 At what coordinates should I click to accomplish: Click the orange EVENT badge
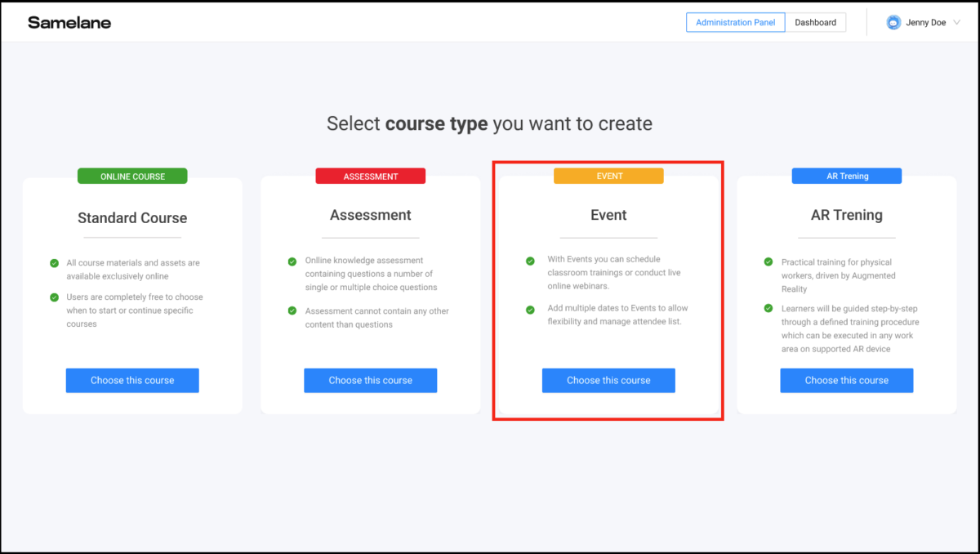click(608, 175)
